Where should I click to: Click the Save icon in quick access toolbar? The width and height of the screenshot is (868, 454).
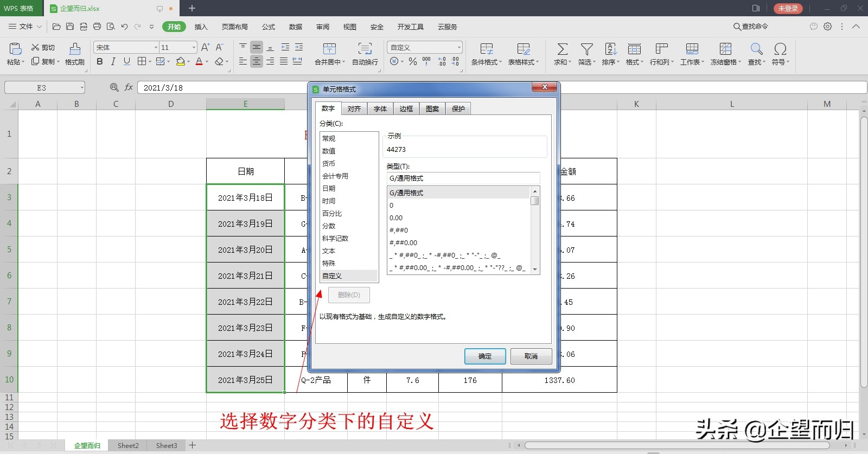tap(70, 27)
